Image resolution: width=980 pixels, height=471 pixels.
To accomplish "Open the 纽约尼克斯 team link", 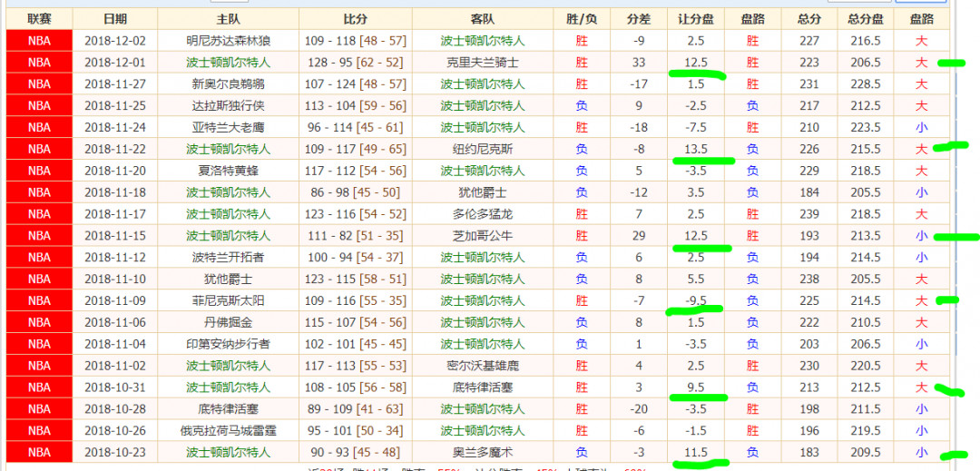I will pyautogui.click(x=483, y=150).
